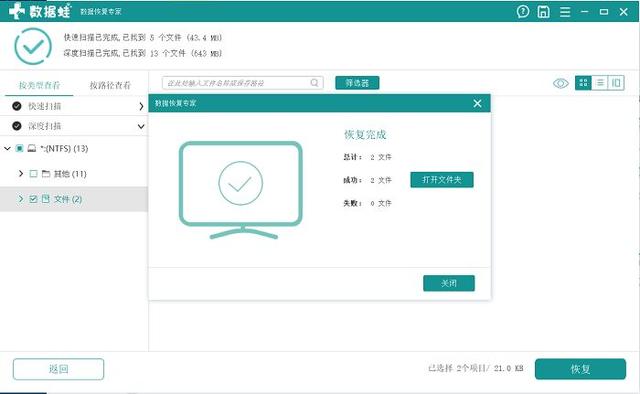Check the 其他 (11) folder checkbox
The image size is (640, 394).
tap(33, 174)
